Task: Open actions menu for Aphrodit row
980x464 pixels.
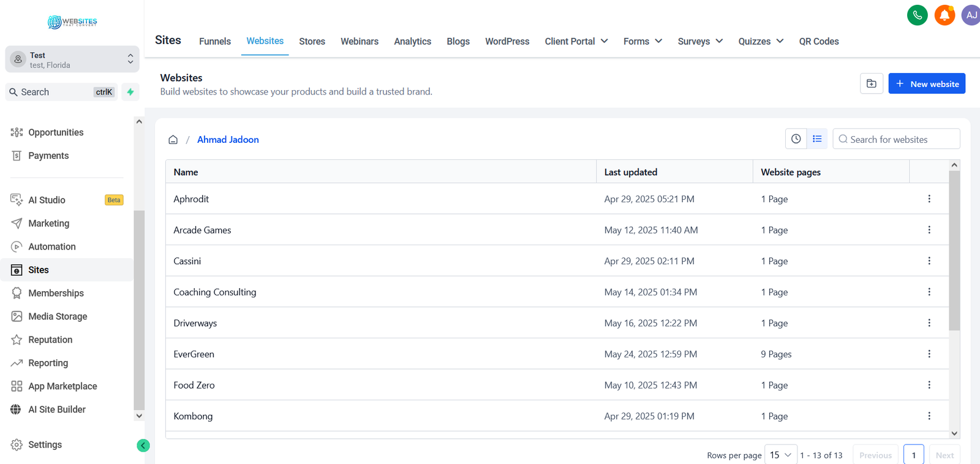Action: tap(929, 199)
